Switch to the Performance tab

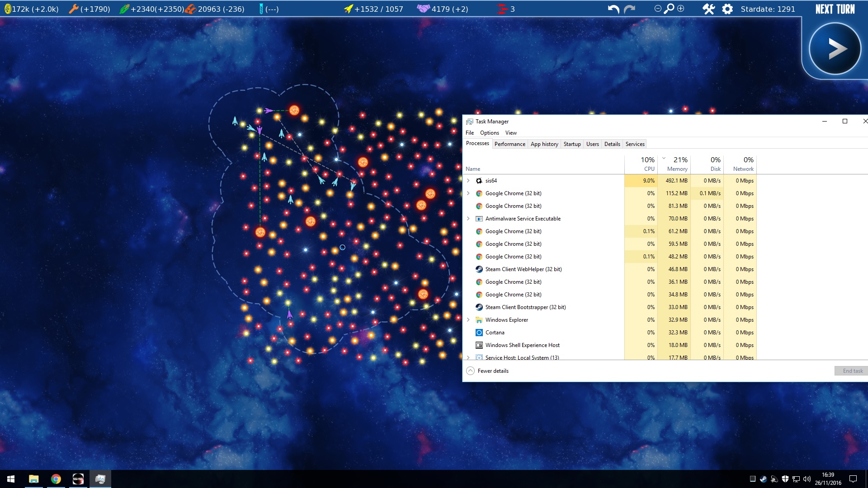click(509, 144)
